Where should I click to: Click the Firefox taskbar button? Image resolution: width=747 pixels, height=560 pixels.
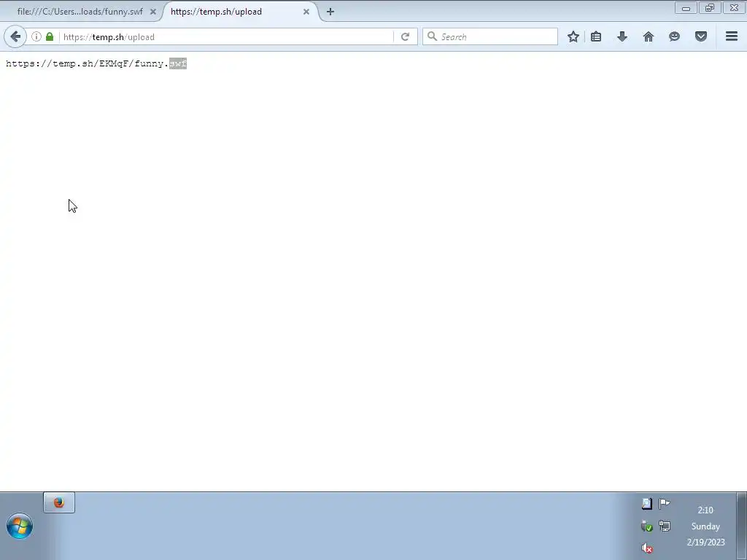tap(59, 502)
